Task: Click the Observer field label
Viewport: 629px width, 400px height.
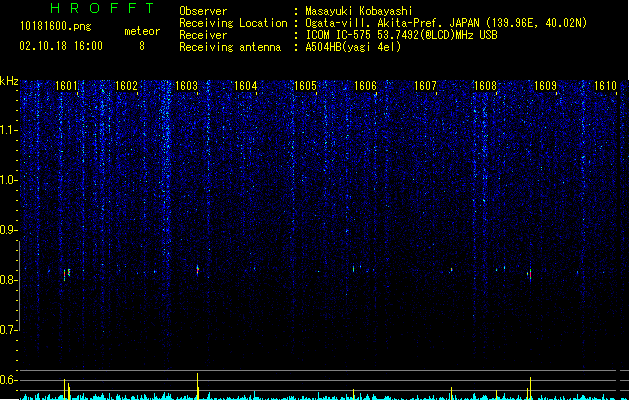Action: (x=203, y=11)
